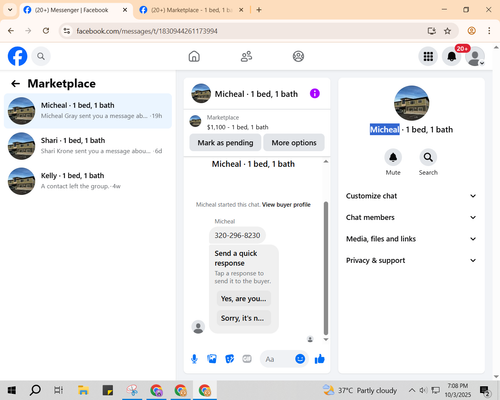The height and width of the screenshot is (400, 500).
Task: Expand Customize chat section
Action: click(x=411, y=196)
